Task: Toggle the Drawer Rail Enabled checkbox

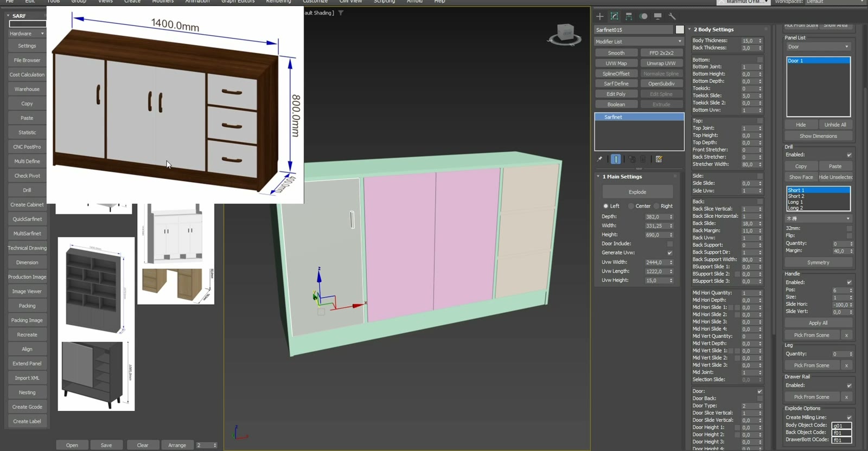Action: pos(849,385)
